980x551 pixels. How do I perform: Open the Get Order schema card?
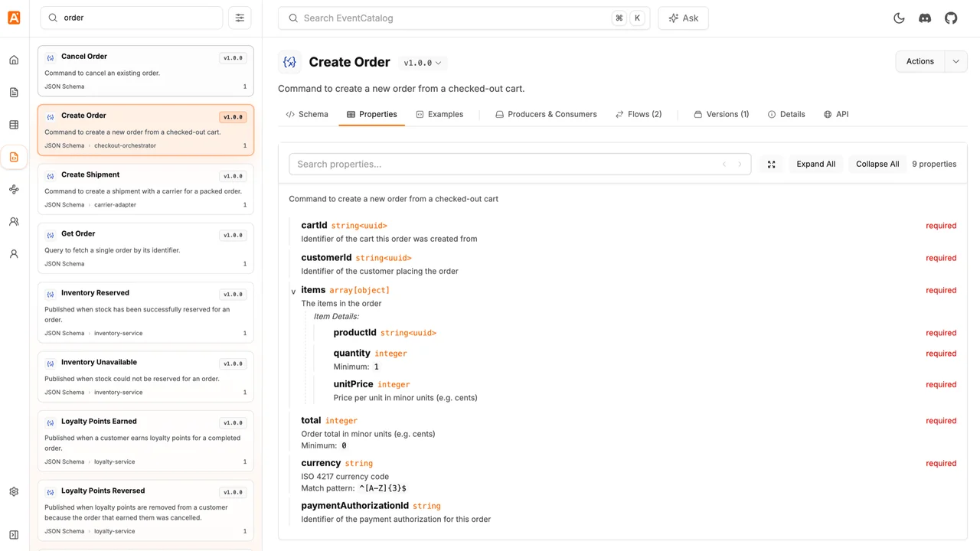(x=145, y=248)
